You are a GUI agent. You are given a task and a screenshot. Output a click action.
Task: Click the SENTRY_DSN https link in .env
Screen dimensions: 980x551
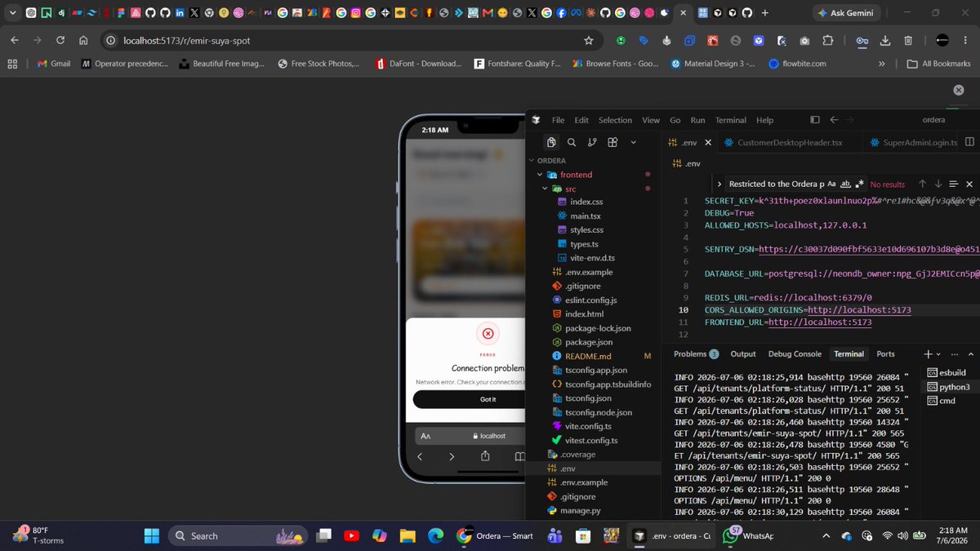[869, 249]
